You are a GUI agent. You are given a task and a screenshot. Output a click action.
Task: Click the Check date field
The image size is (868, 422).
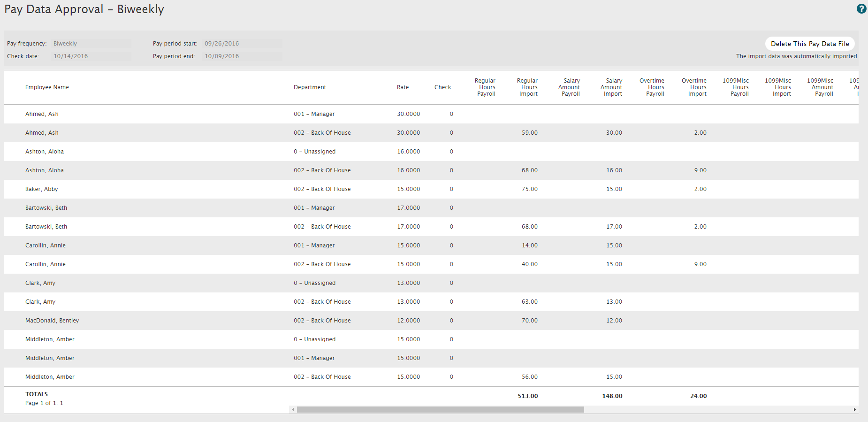tap(91, 56)
